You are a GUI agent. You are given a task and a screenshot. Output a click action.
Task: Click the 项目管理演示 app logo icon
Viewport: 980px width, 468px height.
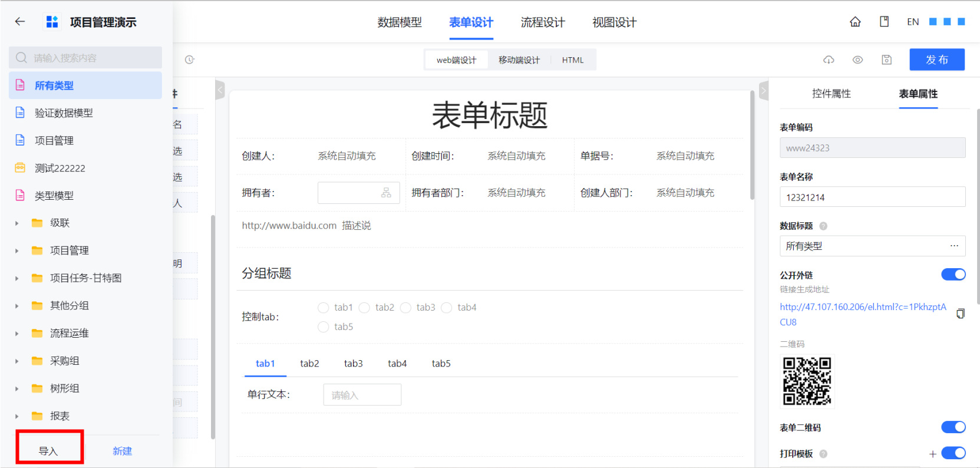52,22
